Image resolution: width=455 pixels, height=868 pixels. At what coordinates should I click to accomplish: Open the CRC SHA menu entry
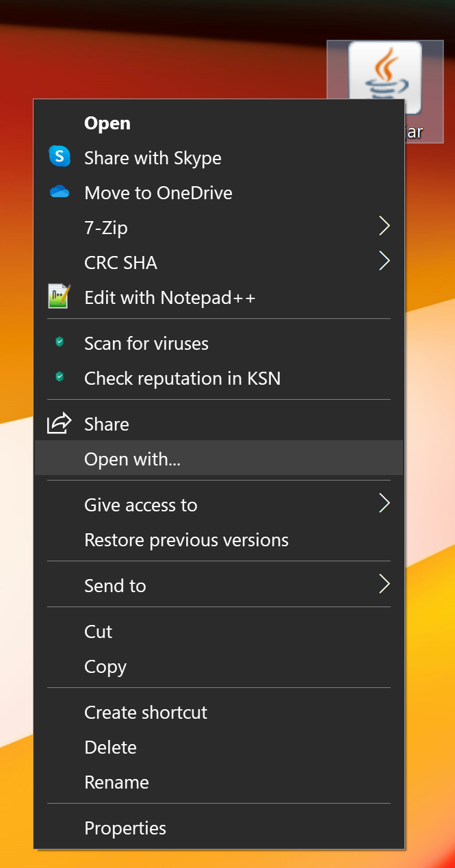(219, 263)
